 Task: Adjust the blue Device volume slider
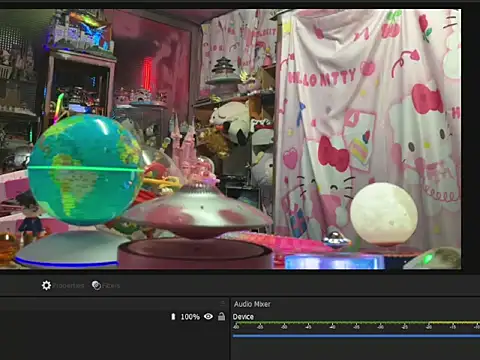pos(356,336)
